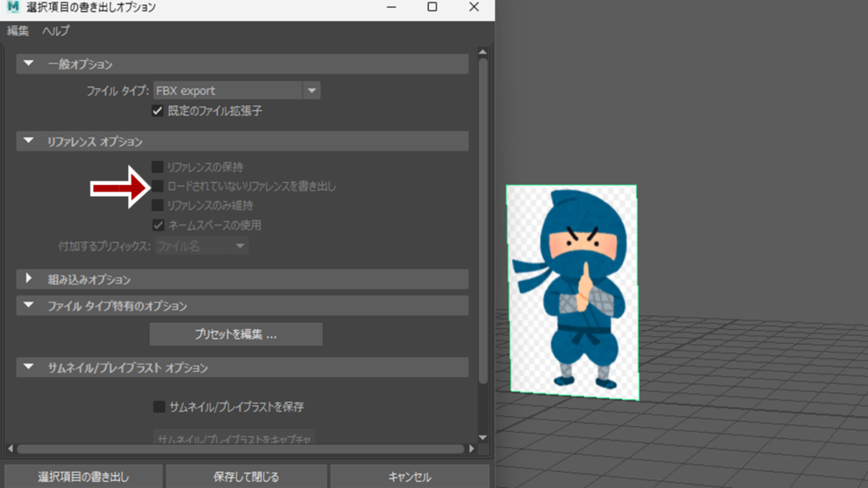Click the Maya app icon in title bar
The height and width of the screenshot is (488, 868).
pyautogui.click(x=13, y=7)
